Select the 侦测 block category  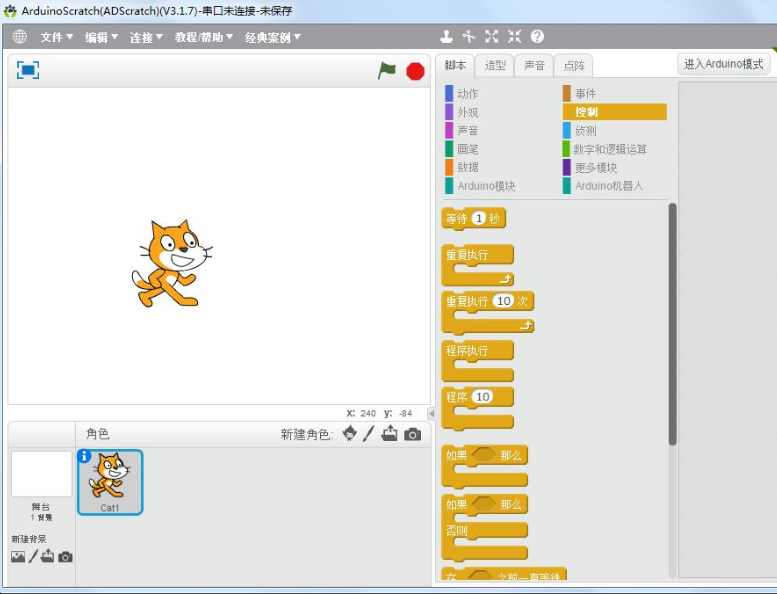click(x=580, y=130)
